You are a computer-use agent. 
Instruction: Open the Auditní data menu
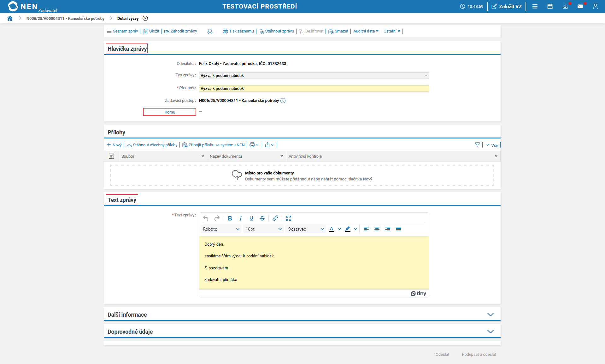(366, 31)
